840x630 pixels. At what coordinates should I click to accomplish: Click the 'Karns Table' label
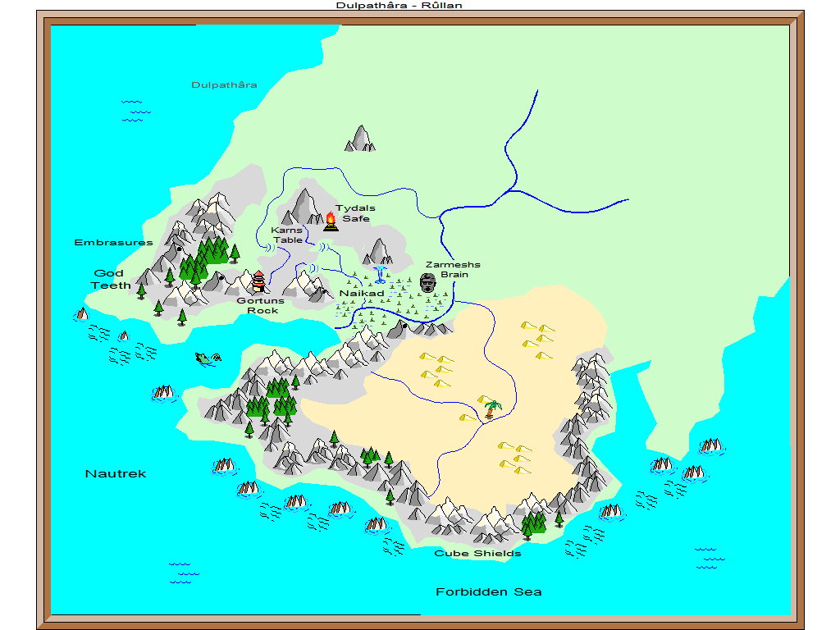pos(287,235)
